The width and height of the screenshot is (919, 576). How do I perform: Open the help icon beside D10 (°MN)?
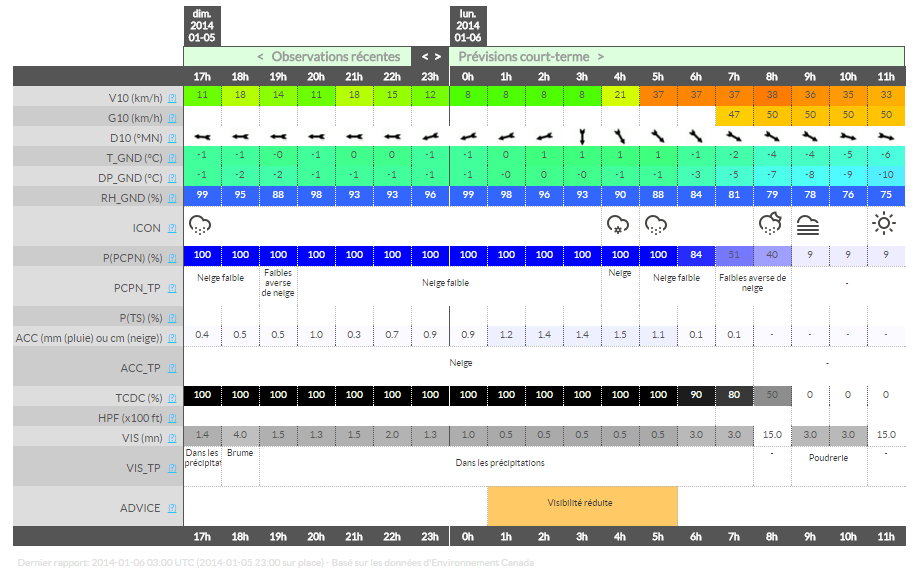(172, 138)
